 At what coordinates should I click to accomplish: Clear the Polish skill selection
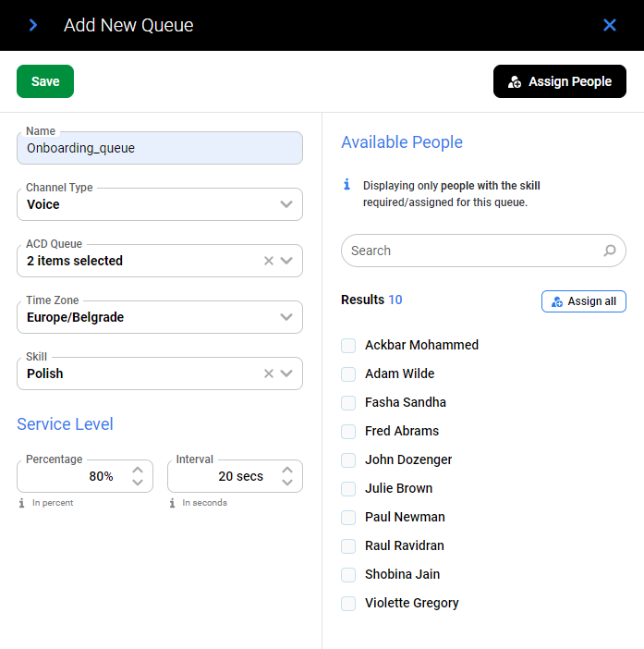point(269,373)
